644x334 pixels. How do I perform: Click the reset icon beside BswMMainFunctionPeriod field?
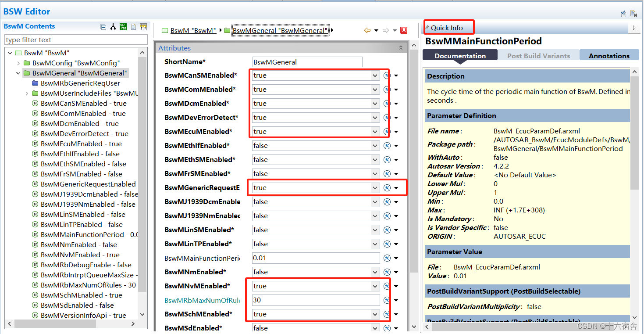coord(387,258)
